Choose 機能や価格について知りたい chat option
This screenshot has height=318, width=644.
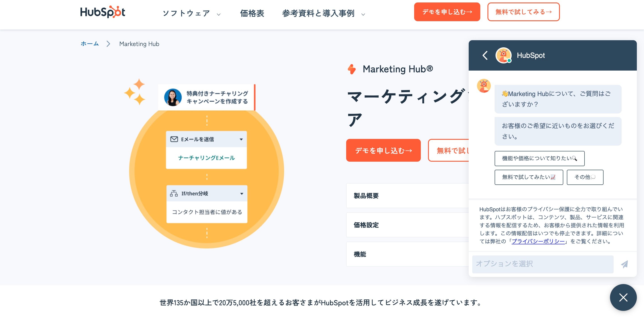click(x=539, y=158)
